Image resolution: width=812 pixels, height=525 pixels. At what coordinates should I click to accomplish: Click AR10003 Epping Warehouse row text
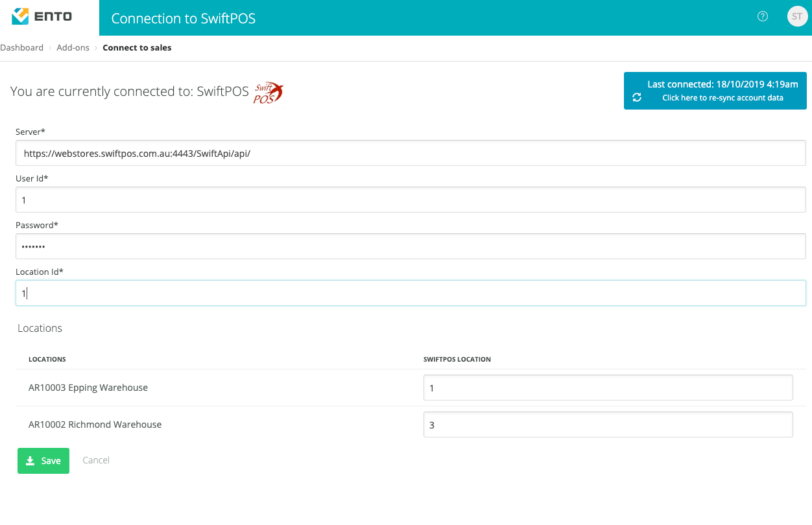(88, 388)
